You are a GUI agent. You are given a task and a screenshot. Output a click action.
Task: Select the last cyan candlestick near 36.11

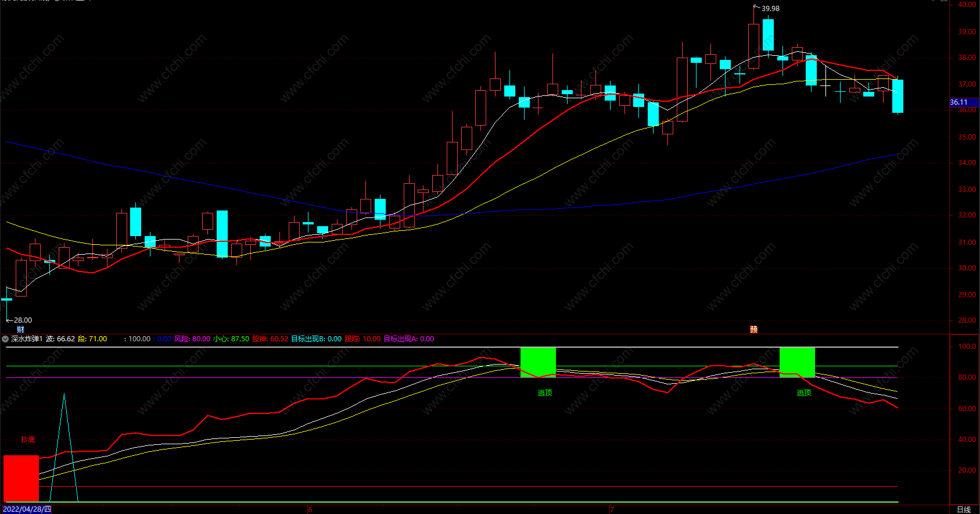pyautogui.click(x=898, y=96)
